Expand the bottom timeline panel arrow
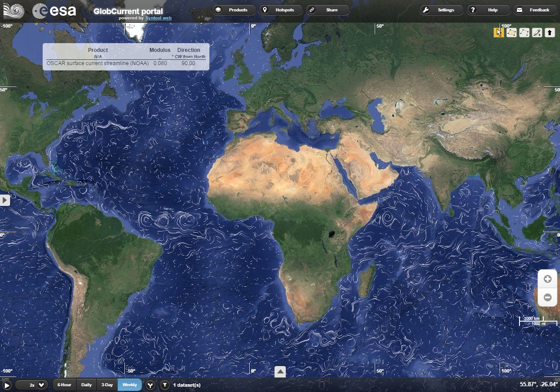 280,372
